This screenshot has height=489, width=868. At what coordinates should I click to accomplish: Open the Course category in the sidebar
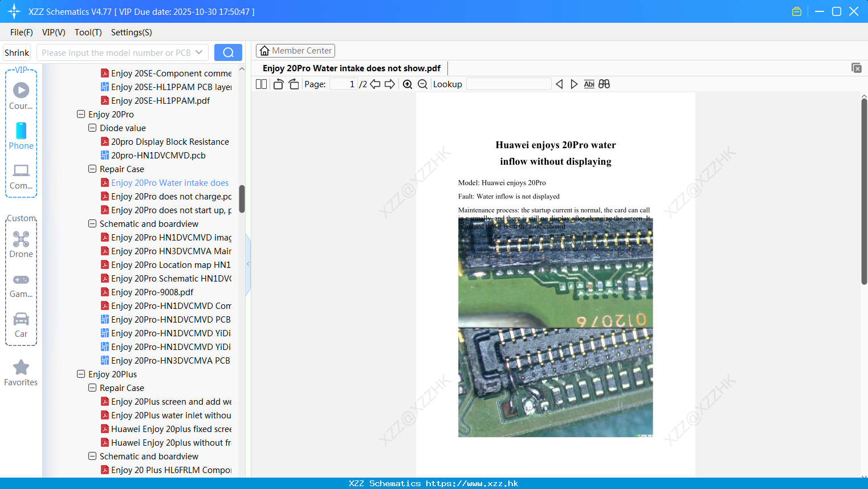pyautogui.click(x=21, y=96)
